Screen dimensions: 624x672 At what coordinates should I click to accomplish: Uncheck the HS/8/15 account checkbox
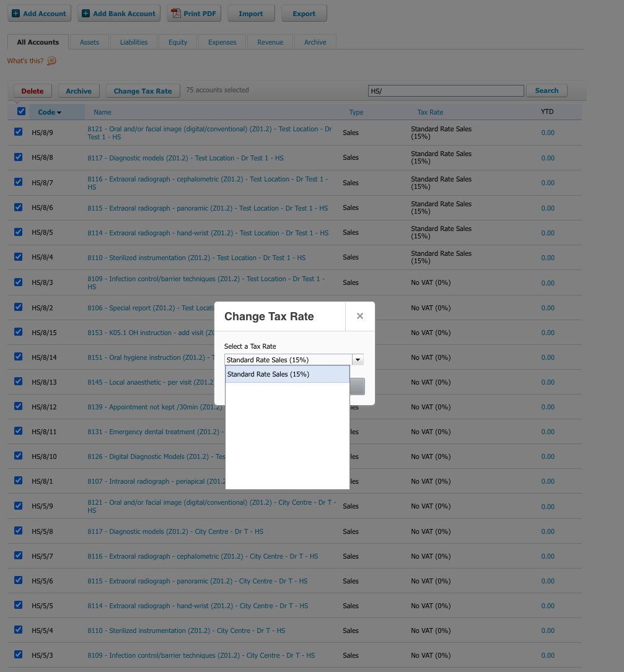click(19, 332)
